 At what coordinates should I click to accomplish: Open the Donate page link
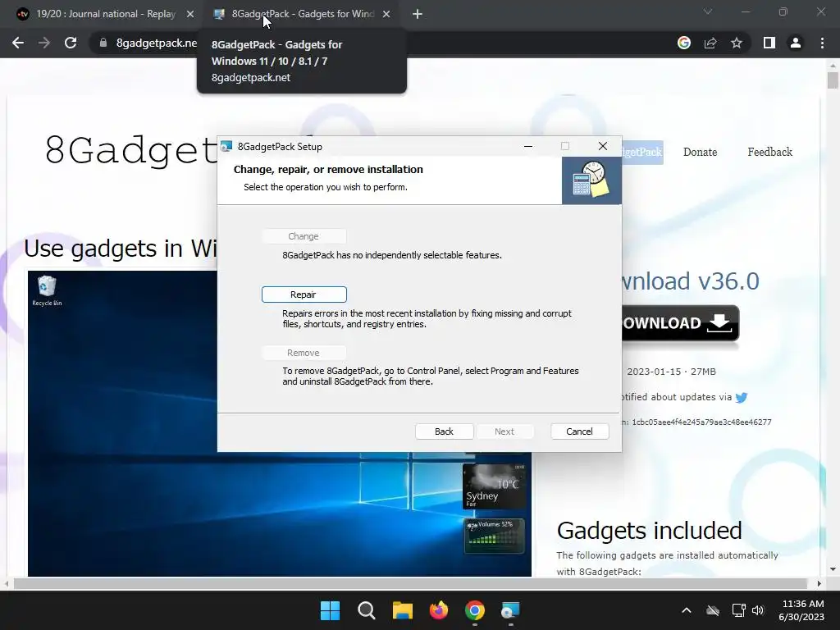coord(701,152)
